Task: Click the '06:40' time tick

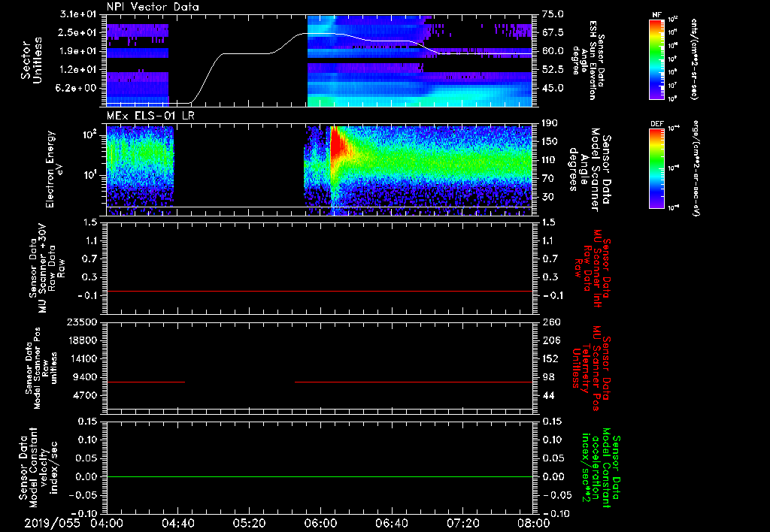Action: click(391, 523)
